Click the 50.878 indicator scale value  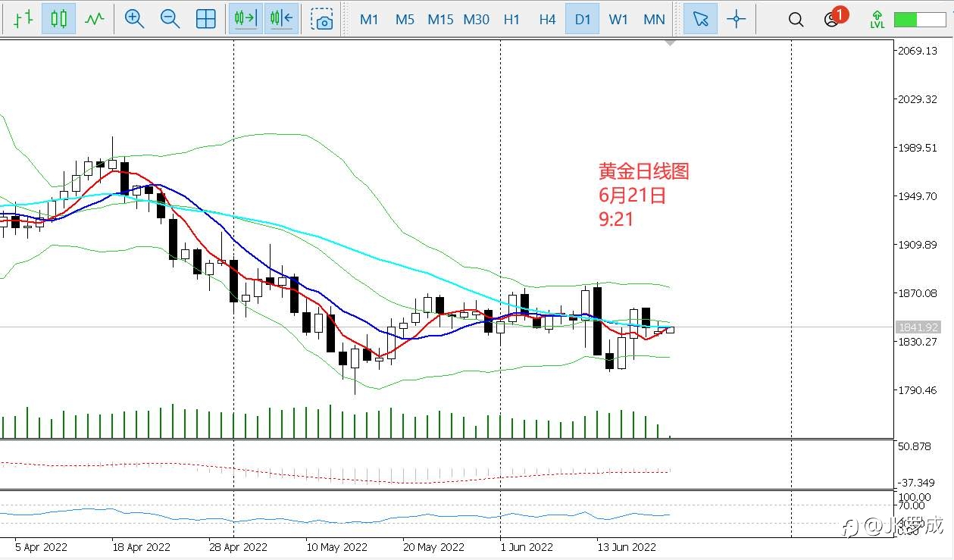[x=915, y=446]
